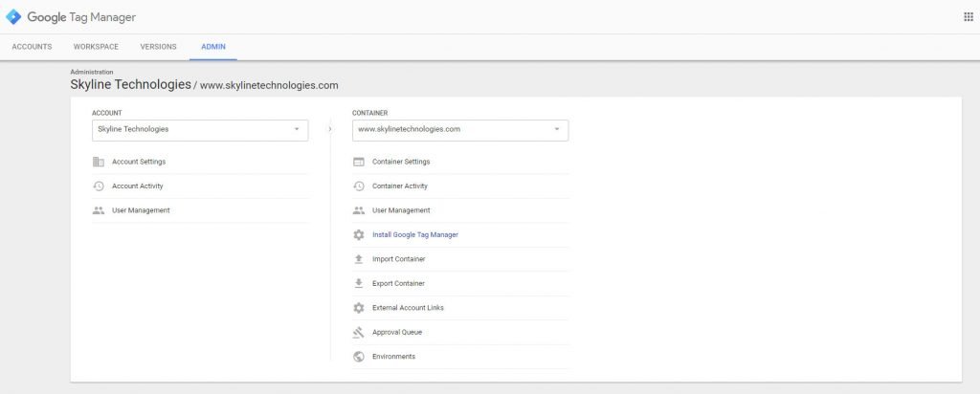
Task: Switch to the Accounts tab
Action: 32,47
